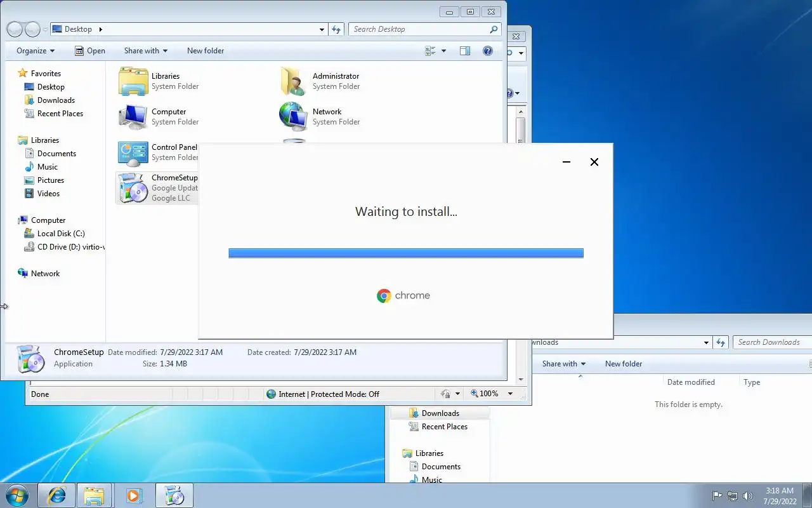
Task: Select Downloads in the back window sidebar
Action: coord(440,413)
